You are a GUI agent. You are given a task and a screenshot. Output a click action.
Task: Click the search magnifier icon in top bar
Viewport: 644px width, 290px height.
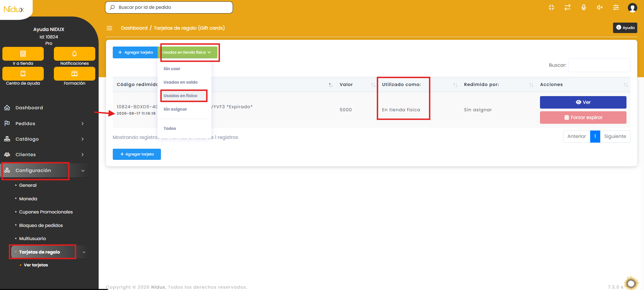(112, 7)
